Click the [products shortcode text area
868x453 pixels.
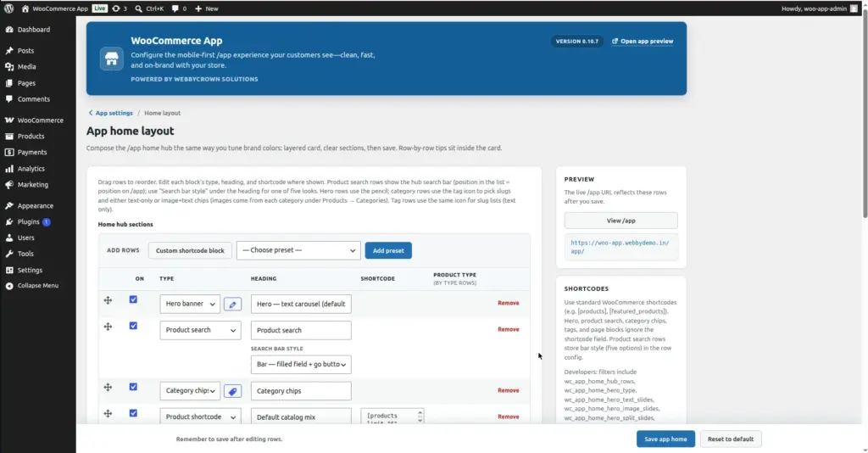(392, 417)
